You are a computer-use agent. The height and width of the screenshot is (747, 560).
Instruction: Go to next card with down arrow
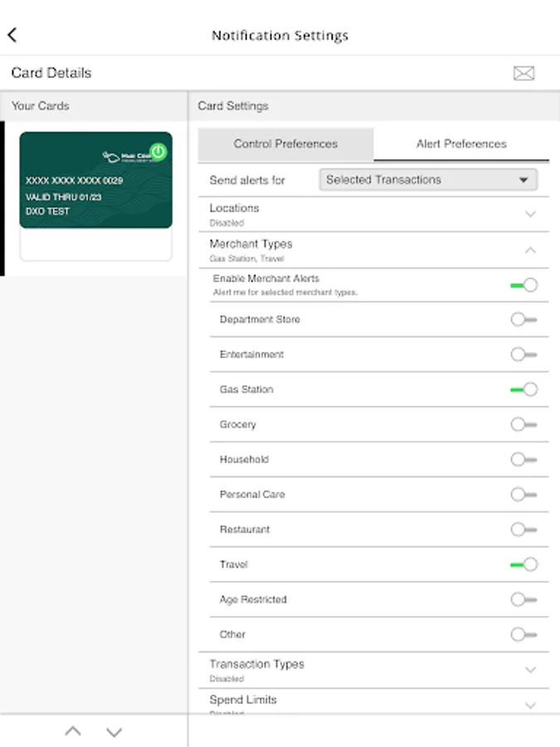pos(114,731)
